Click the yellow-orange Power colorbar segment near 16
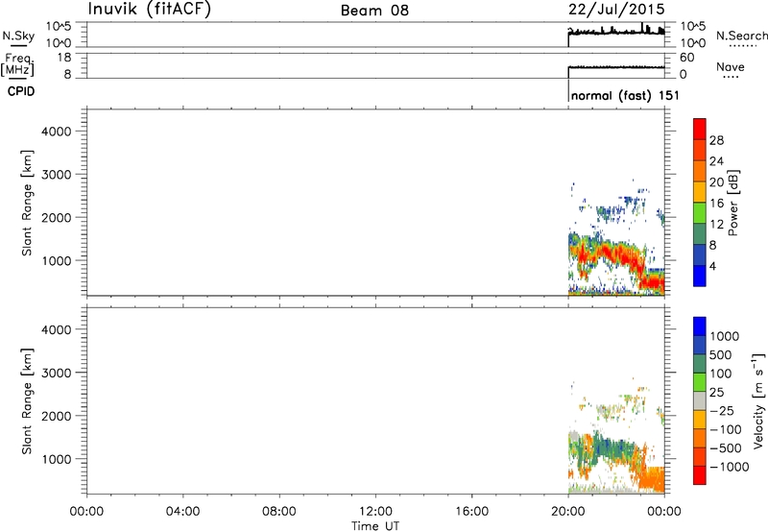Image resolution: width=768 pixels, height=532 pixels. coord(700,192)
